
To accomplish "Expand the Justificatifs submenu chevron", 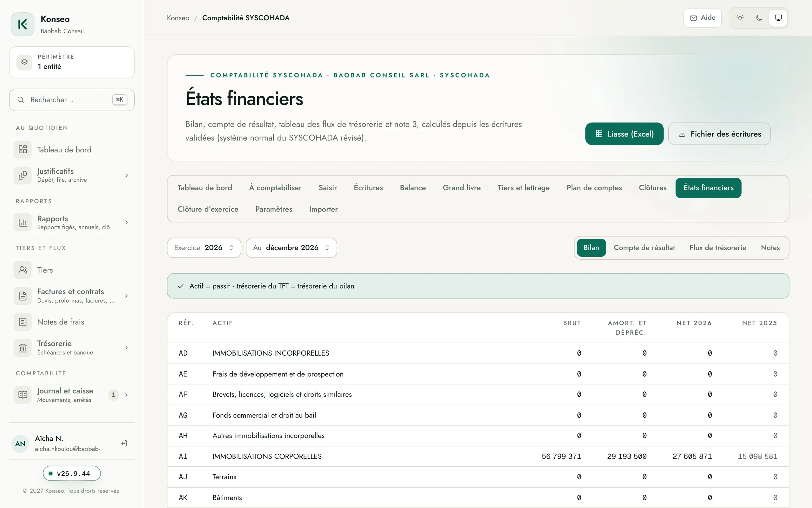I will click(x=127, y=175).
